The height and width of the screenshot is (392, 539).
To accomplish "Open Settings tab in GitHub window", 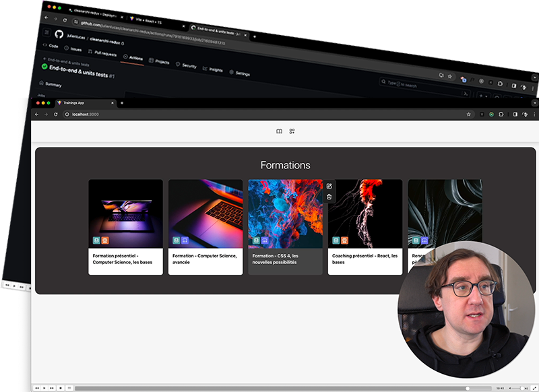I will (x=240, y=73).
